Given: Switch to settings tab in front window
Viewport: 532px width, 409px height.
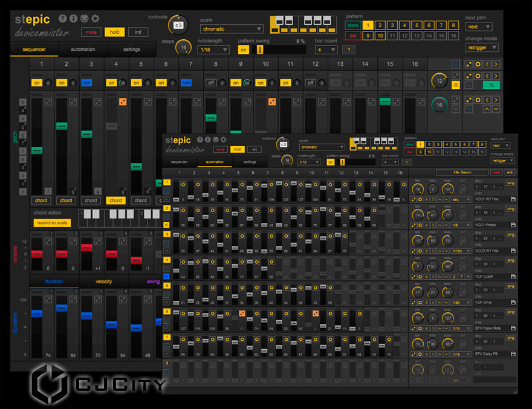Looking at the screenshot, I should (x=250, y=162).
